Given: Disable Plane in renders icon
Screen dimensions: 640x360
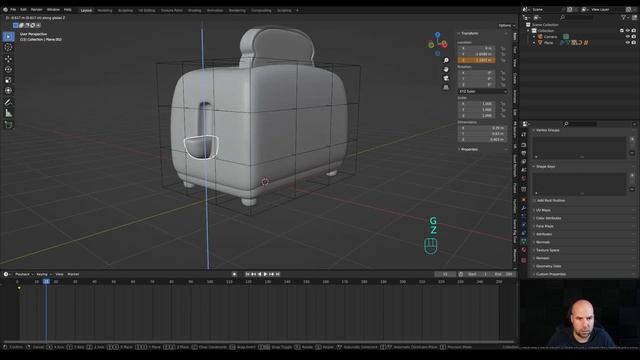Looking at the screenshot, I should 633,42.
